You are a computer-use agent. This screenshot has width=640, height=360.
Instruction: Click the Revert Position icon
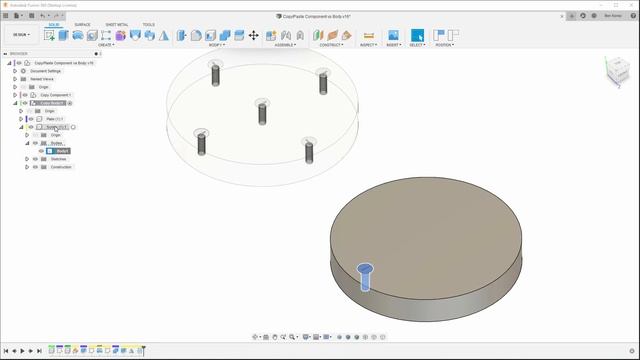pyautogui.click(x=453, y=36)
